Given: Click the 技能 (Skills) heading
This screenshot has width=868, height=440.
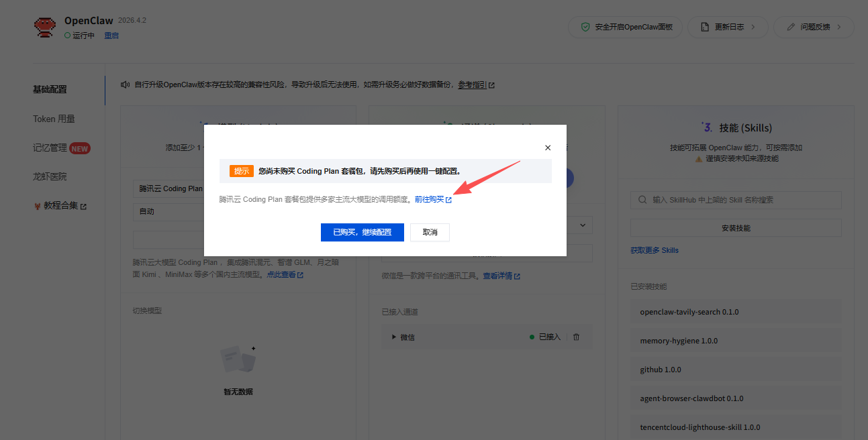Looking at the screenshot, I should pos(745,127).
